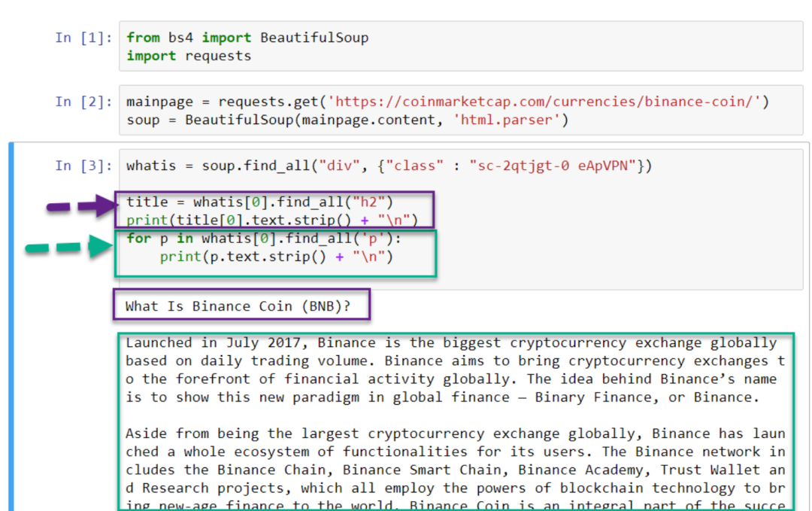The width and height of the screenshot is (812, 511).
Task: Click output line starting 'ched a whole ecosystem'
Action: pyautogui.click(x=455, y=452)
